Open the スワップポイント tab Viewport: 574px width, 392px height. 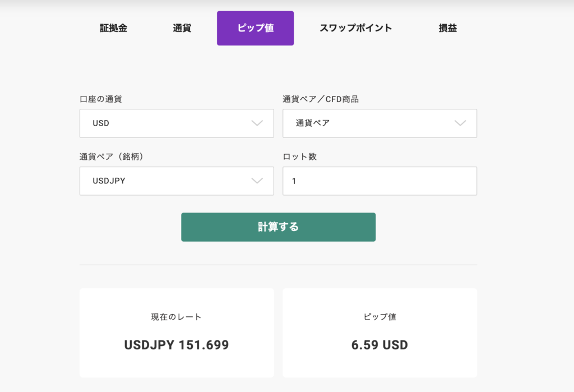[x=356, y=28]
